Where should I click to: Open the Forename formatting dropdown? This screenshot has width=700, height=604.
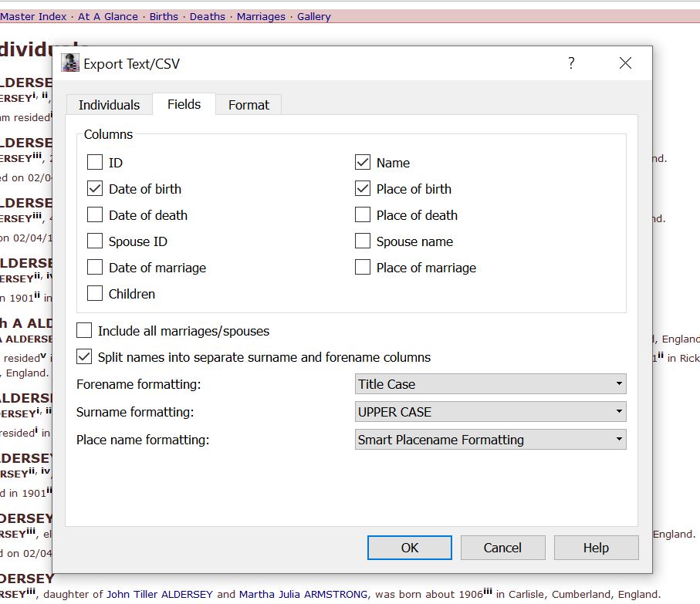pos(491,384)
